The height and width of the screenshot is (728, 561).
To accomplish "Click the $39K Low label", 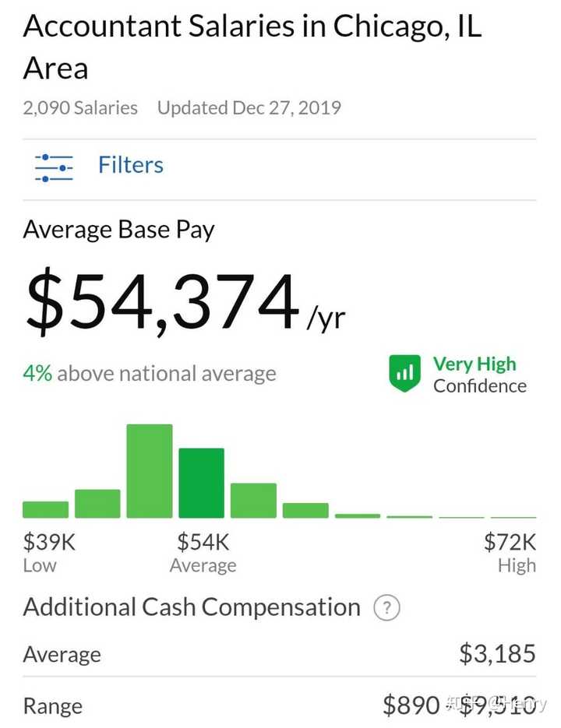I will click(49, 553).
